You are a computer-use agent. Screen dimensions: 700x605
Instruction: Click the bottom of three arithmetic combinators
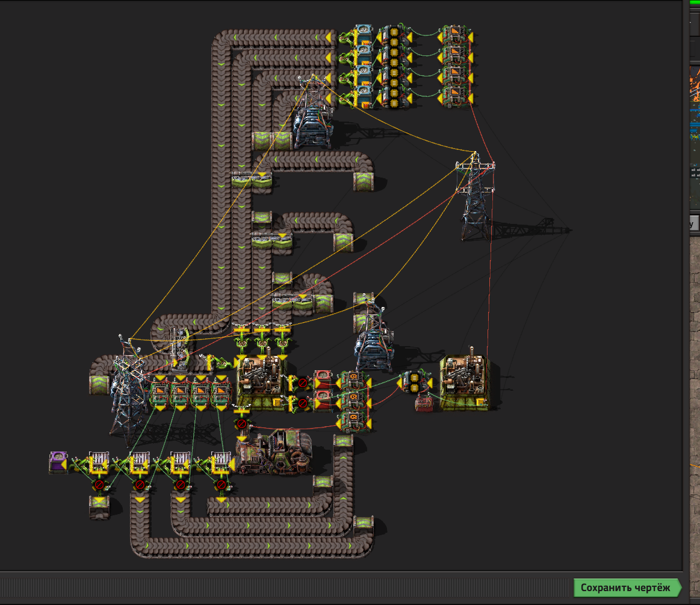[354, 421]
